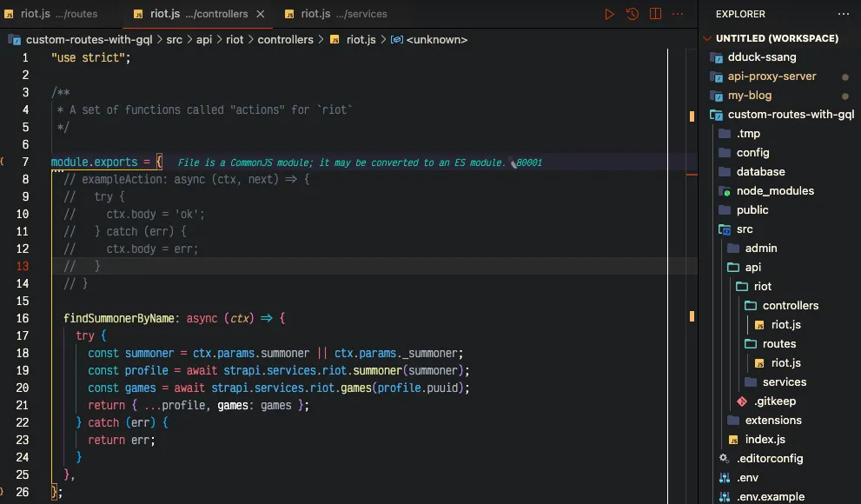Click the .editorconfig gear icon
This screenshot has height=504, width=861.
click(724, 459)
